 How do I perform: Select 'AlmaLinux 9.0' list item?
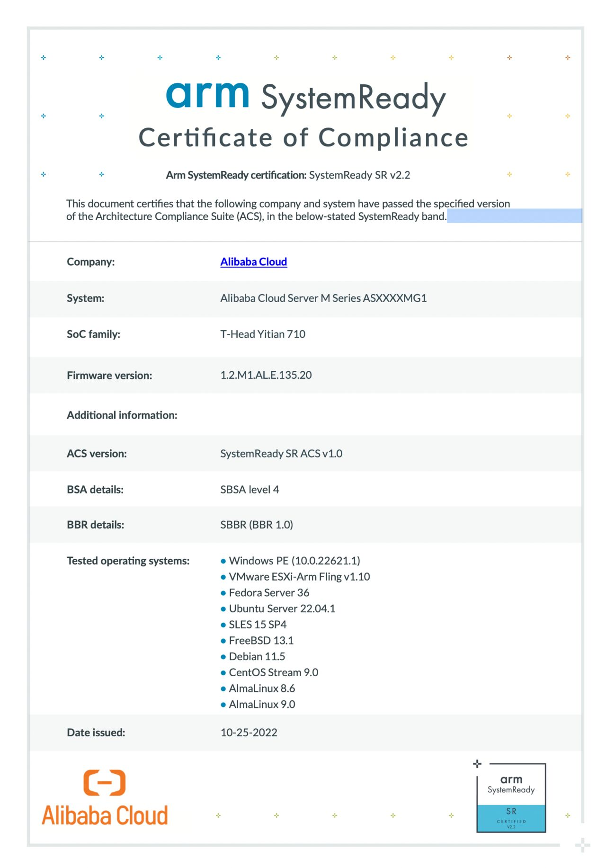[262, 705]
